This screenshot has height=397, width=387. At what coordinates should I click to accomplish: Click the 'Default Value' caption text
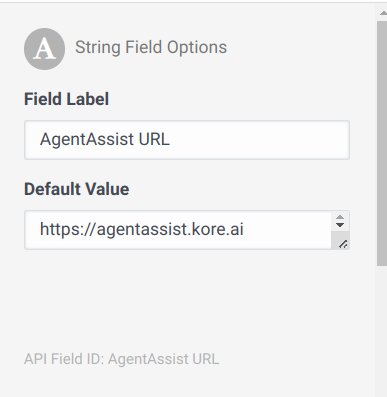pyautogui.click(x=76, y=189)
